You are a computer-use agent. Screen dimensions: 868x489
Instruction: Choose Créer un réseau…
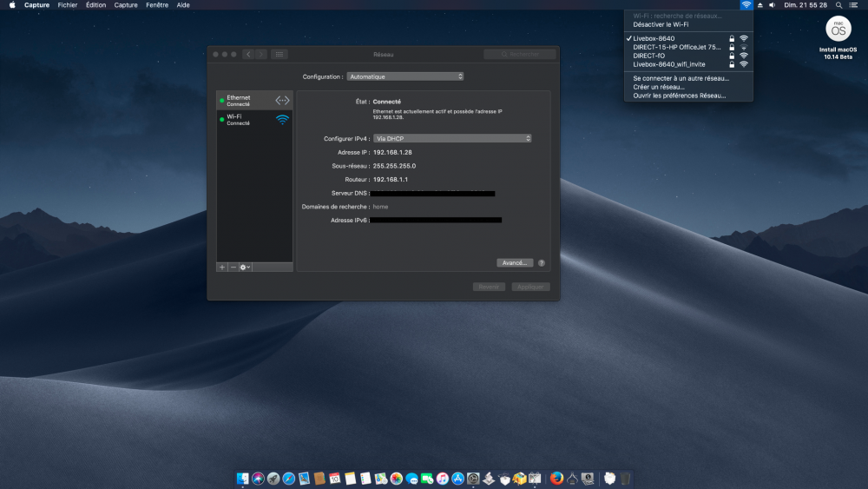[x=688, y=87]
